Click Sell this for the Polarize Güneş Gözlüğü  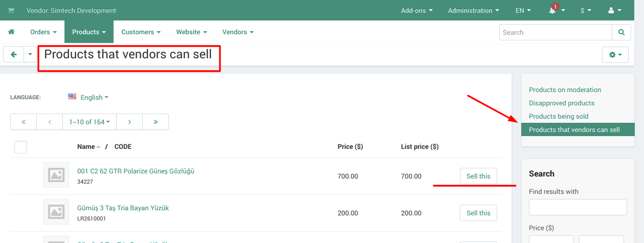pos(478,176)
